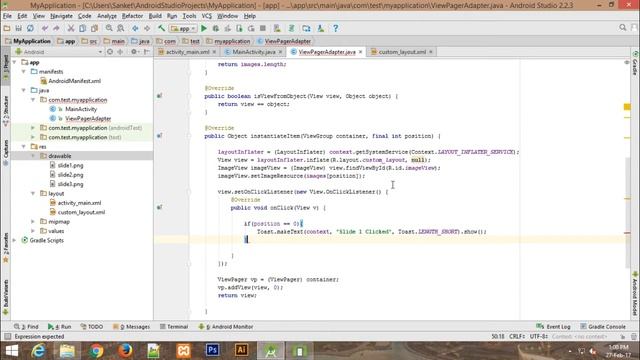This screenshot has height=360, width=640.
Task: Collapse the com.test.myapplication package arrow
Action: tap(33, 100)
